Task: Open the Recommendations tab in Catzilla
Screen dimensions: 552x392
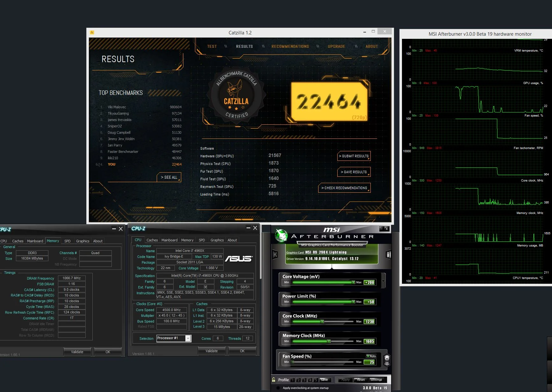Action: (x=290, y=46)
